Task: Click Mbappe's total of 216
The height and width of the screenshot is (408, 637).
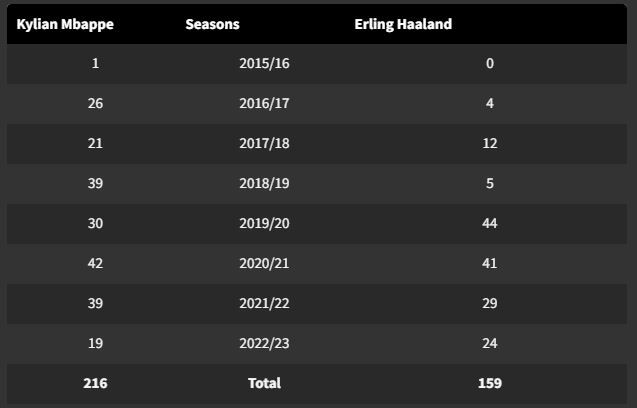Action: 95,383
